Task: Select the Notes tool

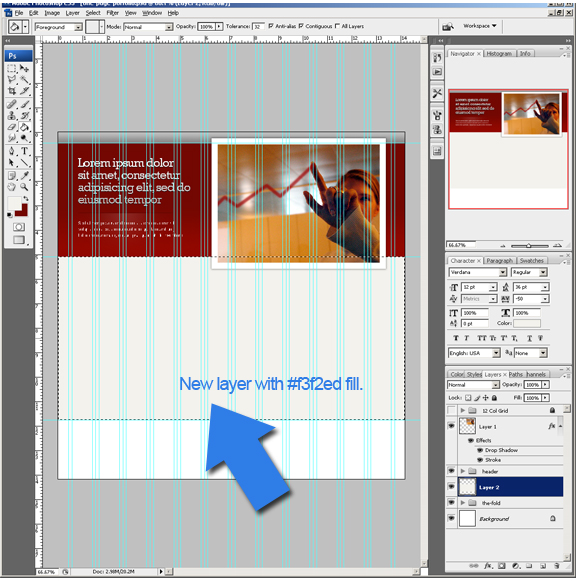Action: [12, 176]
